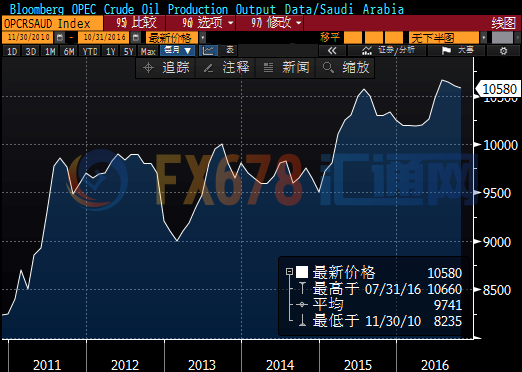Open the 最新价格 field dropdown arrow

[202, 38]
